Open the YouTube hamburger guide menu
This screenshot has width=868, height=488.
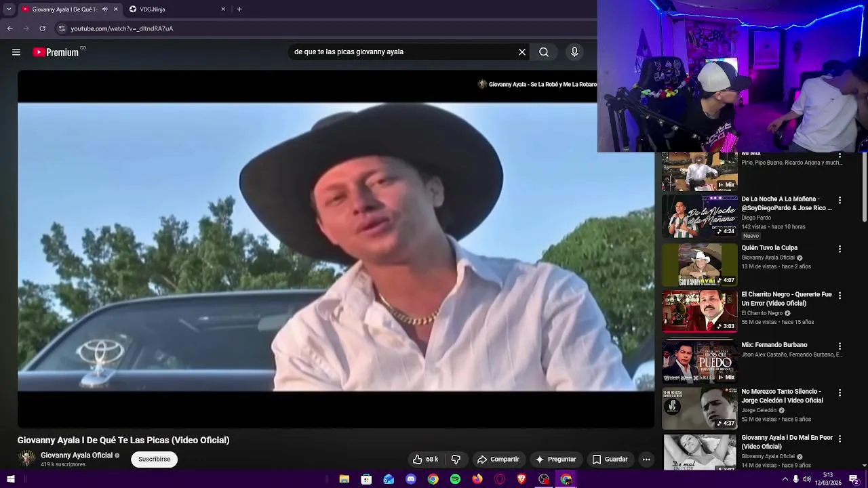[16, 52]
